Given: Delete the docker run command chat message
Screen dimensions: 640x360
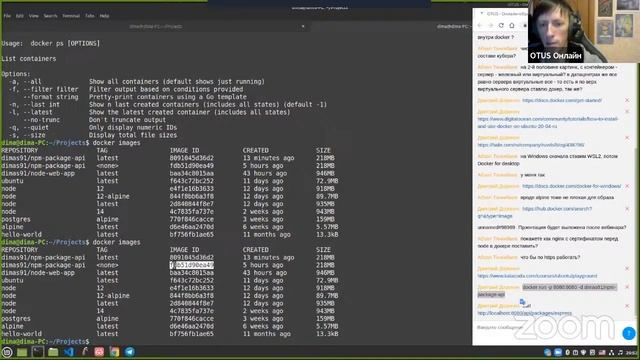Looking at the screenshot, I should tap(627, 287).
